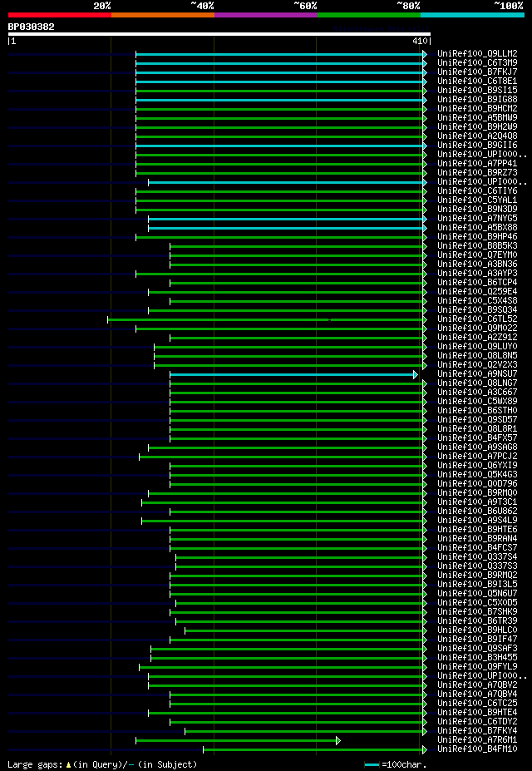Select label UniRef100_B9GII6

[477, 145]
